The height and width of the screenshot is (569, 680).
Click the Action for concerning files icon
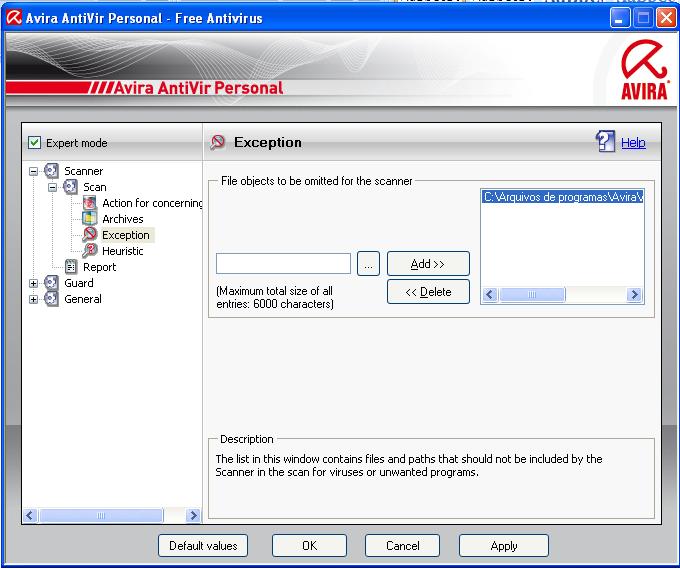(x=89, y=203)
